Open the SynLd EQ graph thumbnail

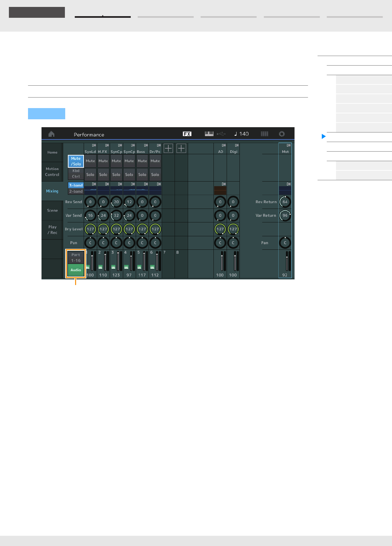(x=90, y=190)
